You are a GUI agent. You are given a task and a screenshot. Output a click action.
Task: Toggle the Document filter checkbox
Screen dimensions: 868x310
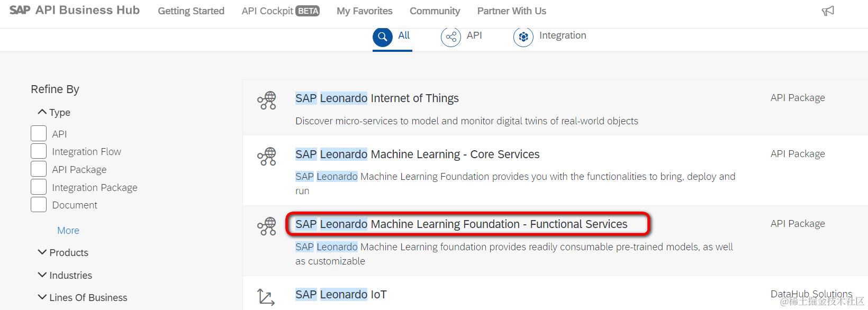pos(39,205)
